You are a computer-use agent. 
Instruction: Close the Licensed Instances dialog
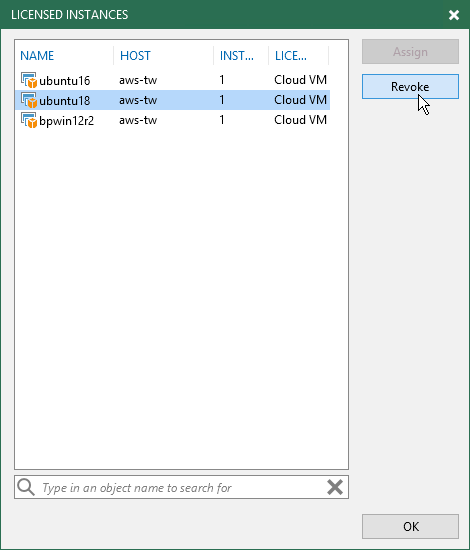coord(454,15)
